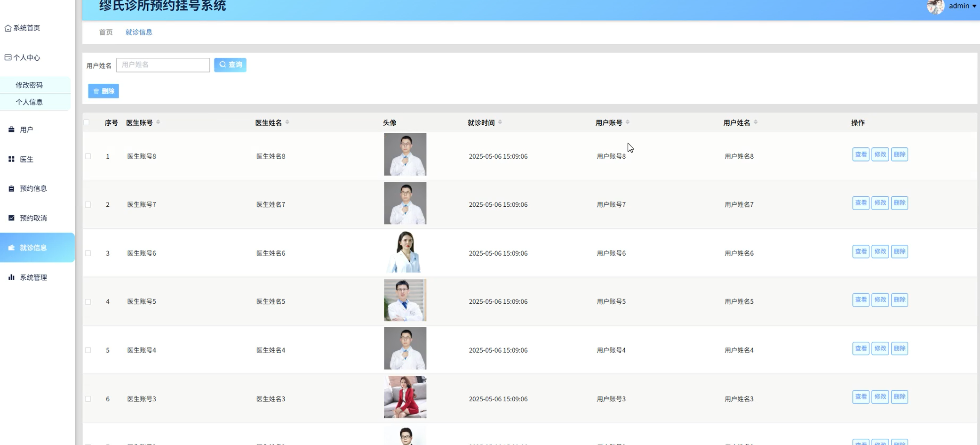This screenshot has width=980, height=445.
Task: Open the avatar photo of 医生姓名8
Action: [x=405, y=154]
